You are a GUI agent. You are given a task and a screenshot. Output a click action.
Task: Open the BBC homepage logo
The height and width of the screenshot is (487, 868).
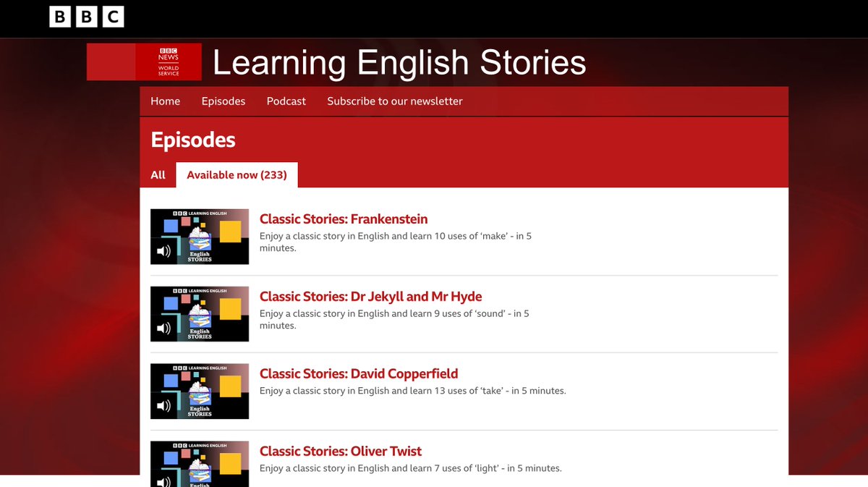[87, 17]
